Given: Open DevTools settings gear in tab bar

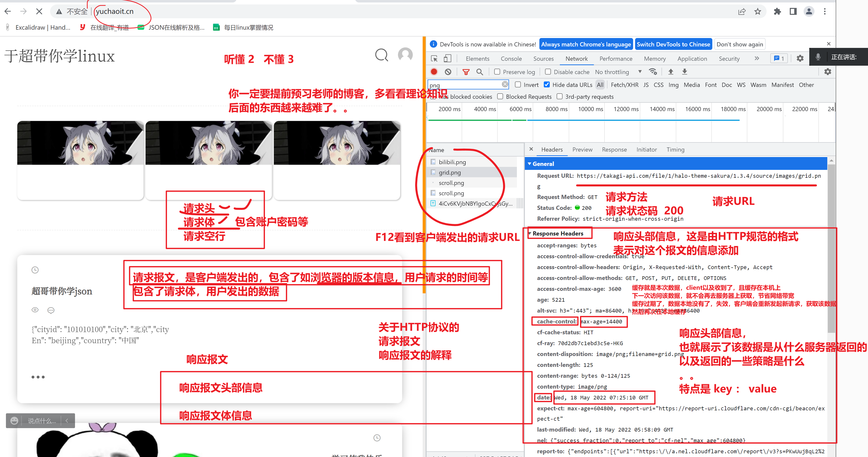Looking at the screenshot, I should point(800,59).
